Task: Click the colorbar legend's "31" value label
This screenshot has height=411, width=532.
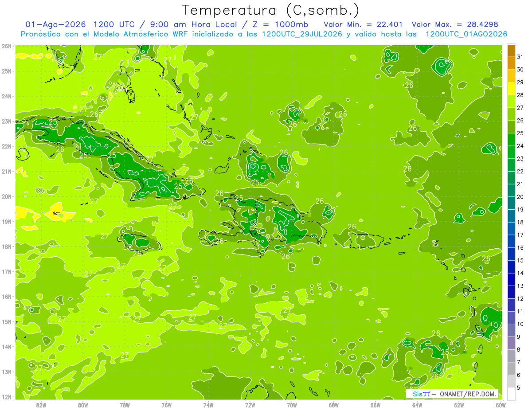Action: coord(520,57)
